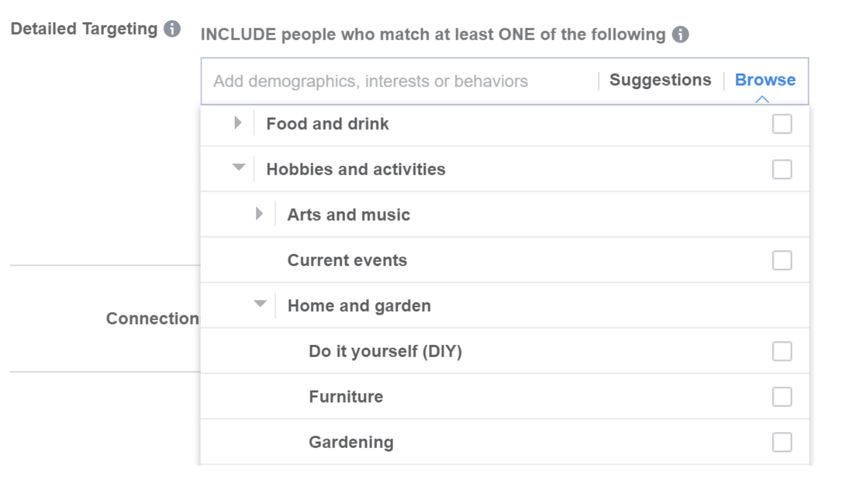
Task: Open the Suggestions tab
Action: tap(660, 80)
